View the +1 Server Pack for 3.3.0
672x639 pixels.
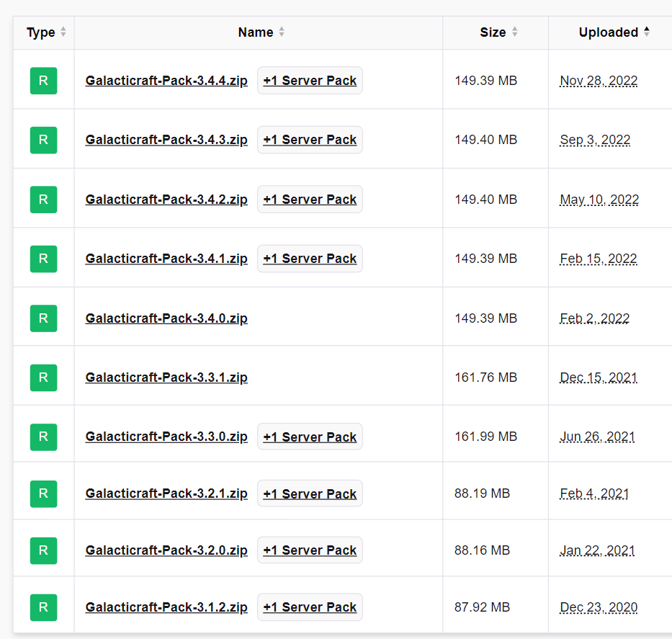310,437
